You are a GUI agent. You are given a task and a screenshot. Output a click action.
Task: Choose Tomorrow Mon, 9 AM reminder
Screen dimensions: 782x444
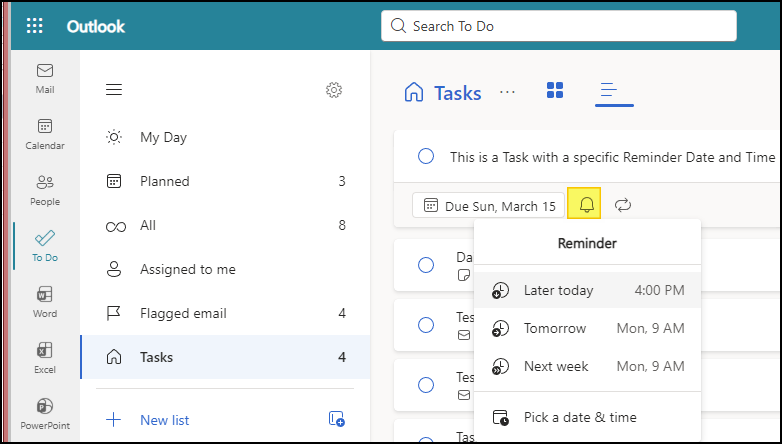(587, 328)
